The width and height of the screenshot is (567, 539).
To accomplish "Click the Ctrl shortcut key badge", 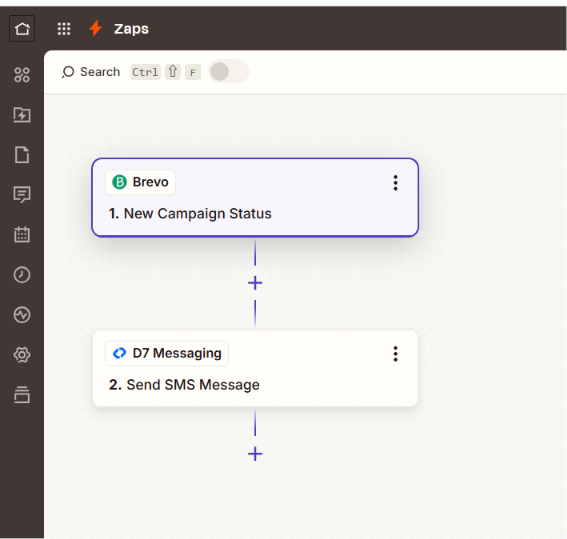I will pyautogui.click(x=145, y=72).
